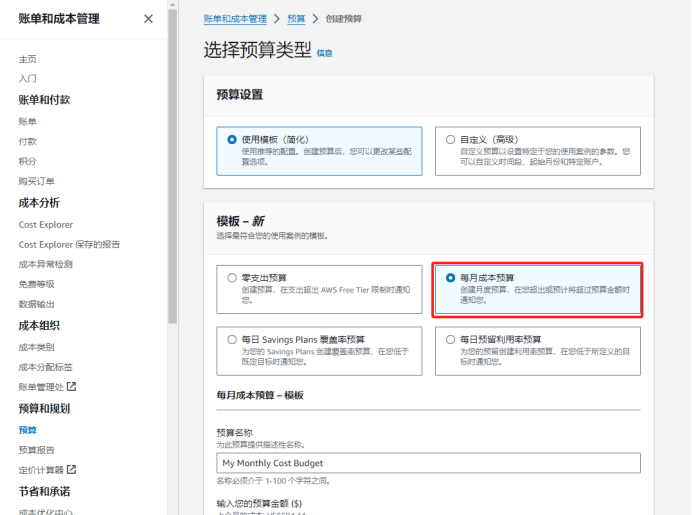Open 付款 sidebar item

click(x=27, y=141)
